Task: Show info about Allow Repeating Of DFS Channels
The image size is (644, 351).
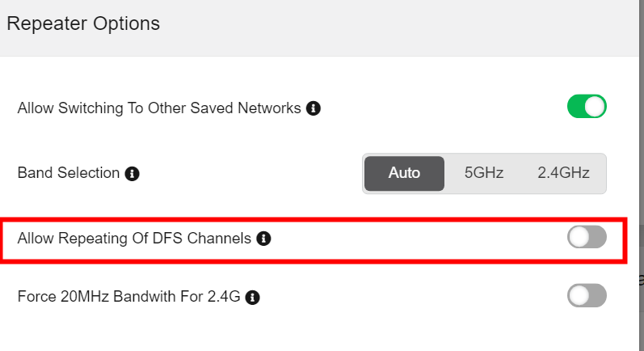Action: click(263, 239)
